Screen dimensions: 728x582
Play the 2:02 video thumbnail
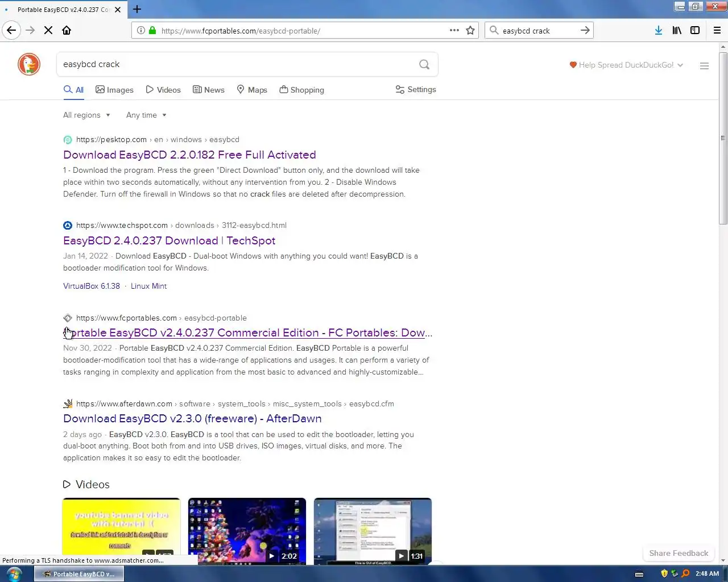247,531
